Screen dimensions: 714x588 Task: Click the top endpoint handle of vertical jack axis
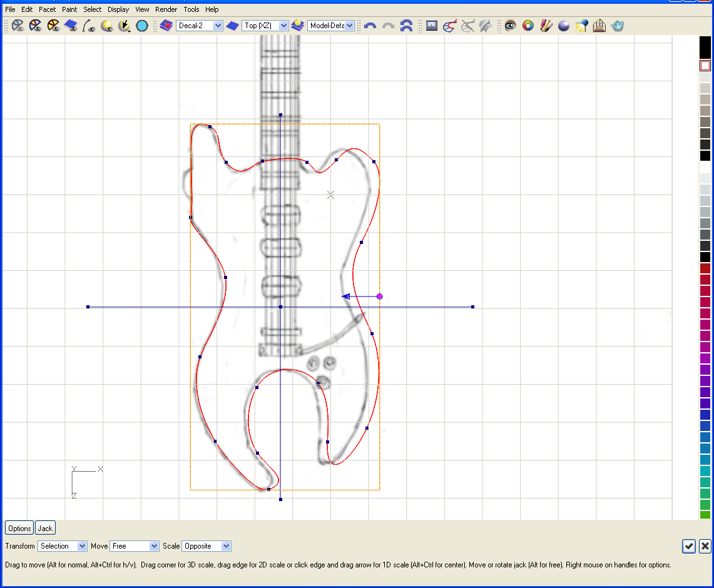pos(280,114)
